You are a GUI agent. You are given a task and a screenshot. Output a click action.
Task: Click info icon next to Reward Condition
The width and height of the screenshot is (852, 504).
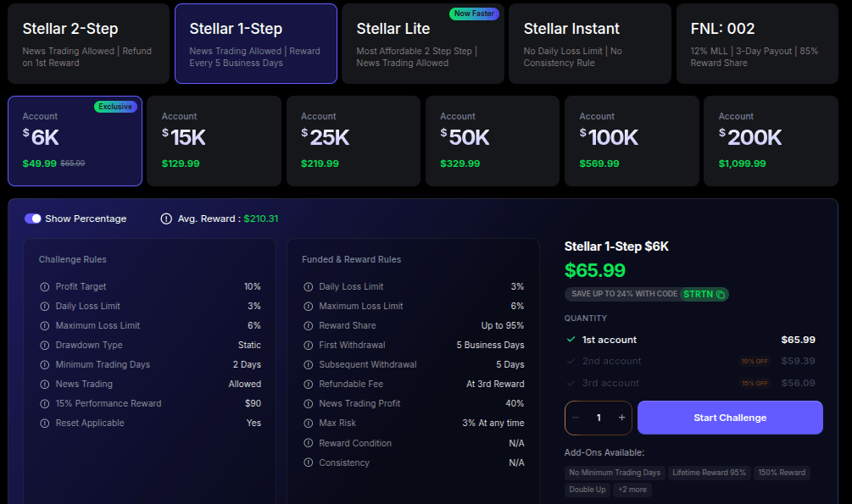308,443
